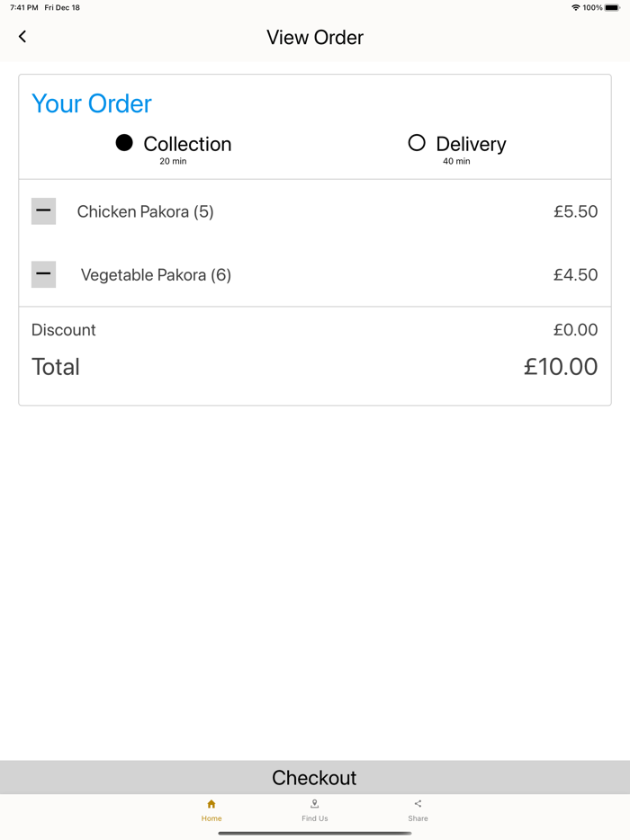
Task: Tap the Vegetable Pakora (6) item name
Action: (x=156, y=275)
